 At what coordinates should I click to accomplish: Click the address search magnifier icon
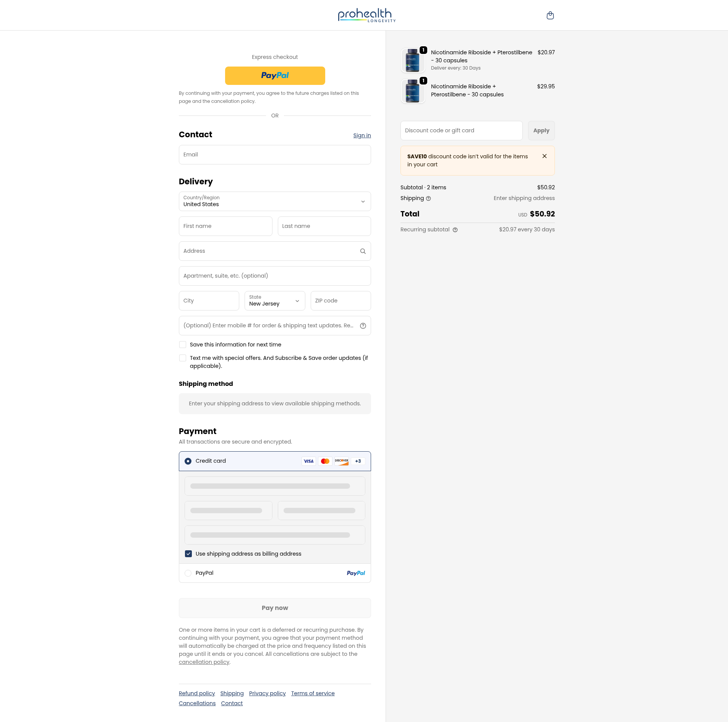[363, 251]
